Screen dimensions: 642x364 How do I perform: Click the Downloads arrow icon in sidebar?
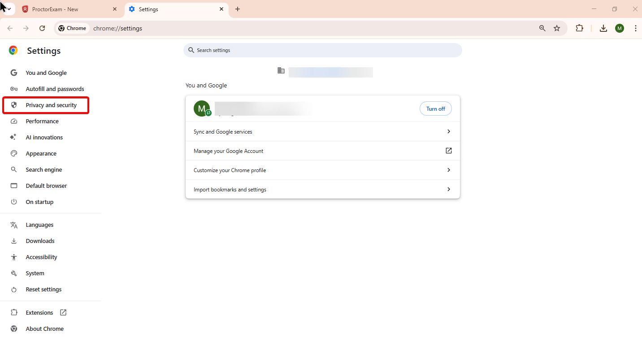click(x=14, y=241)
